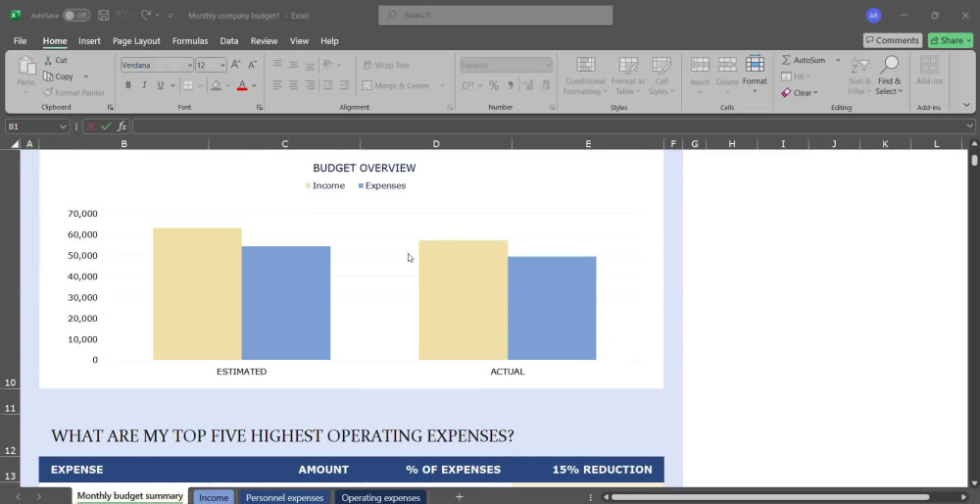The width and height of the screenshot is (980, 504).
Task: Add a new sheet with plus button
Action: 460,496
